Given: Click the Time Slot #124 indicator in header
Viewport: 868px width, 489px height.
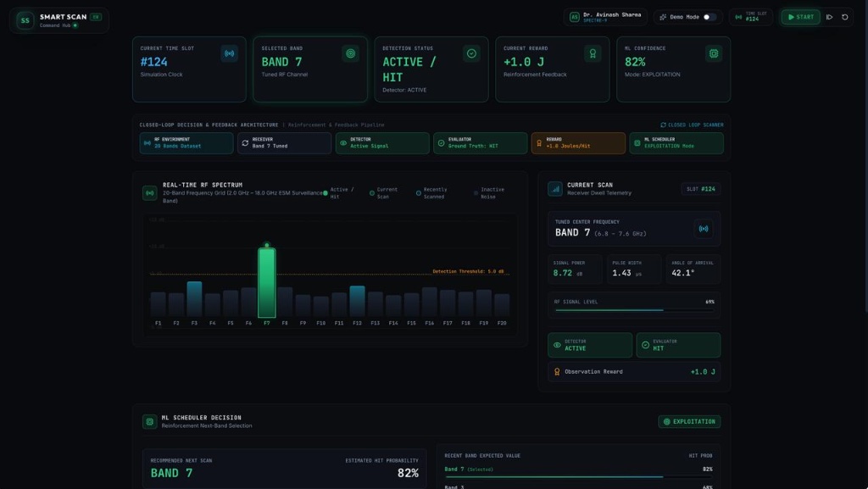Looking at the screenshot, I should point(751,17).
